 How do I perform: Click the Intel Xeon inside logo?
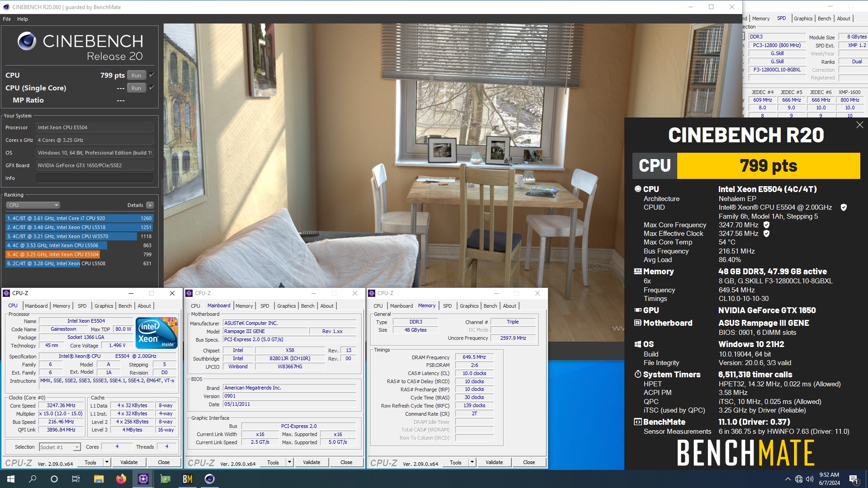157,333
